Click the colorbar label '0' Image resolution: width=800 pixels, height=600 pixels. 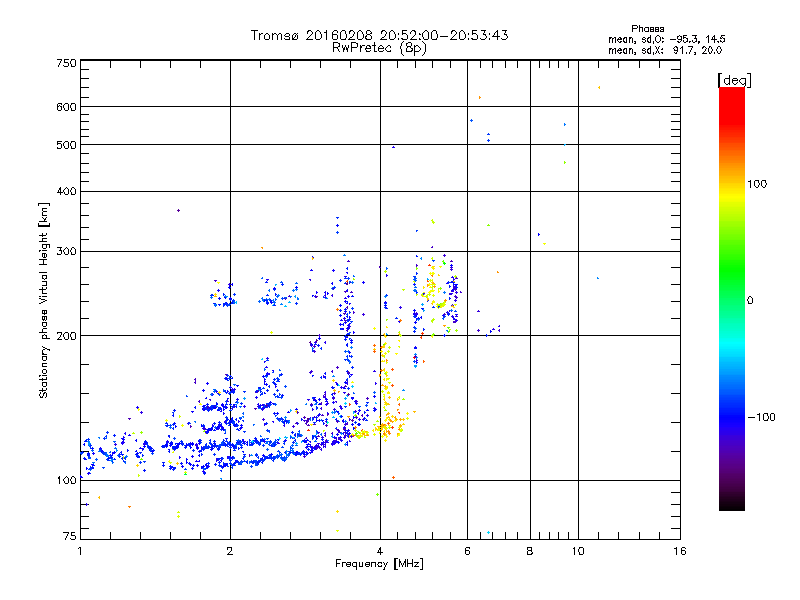coord(750,301)
